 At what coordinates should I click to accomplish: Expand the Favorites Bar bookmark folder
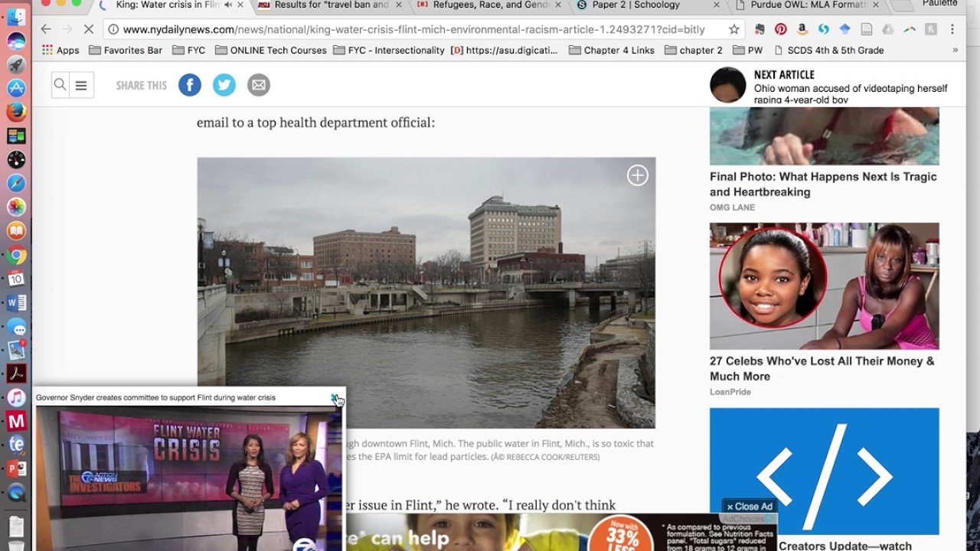click(x=126, y=51)
